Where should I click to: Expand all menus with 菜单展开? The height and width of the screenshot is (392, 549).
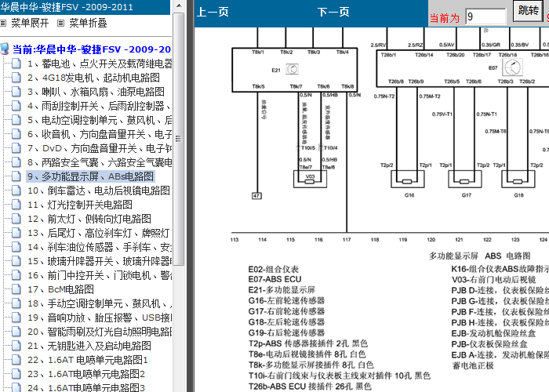coord(30,23)
